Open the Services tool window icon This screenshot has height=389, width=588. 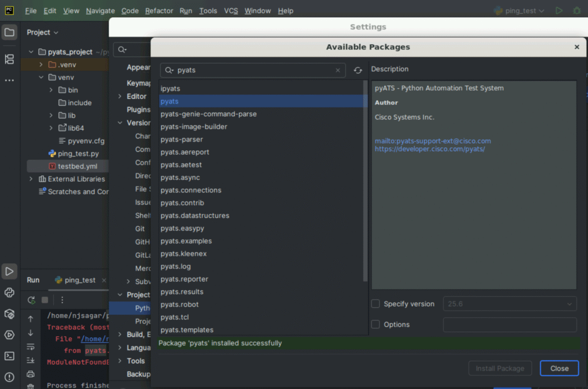click(x=9, y=334)
